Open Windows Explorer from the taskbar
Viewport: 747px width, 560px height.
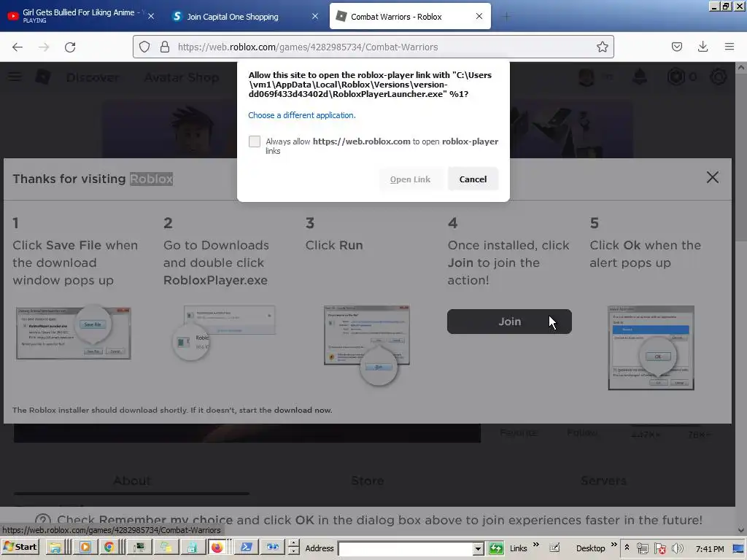[55, 548]
